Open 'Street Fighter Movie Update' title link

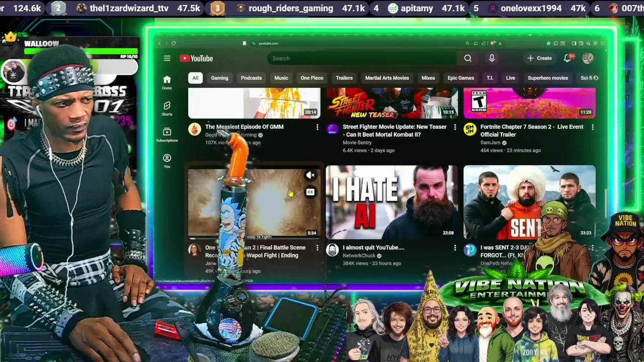point(394,131)
